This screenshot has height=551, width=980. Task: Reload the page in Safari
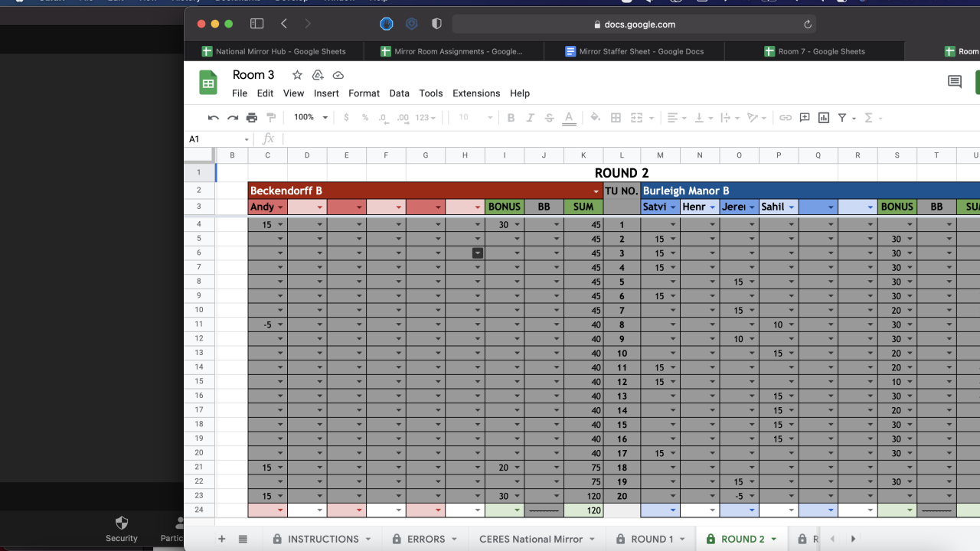click(807, 24)
